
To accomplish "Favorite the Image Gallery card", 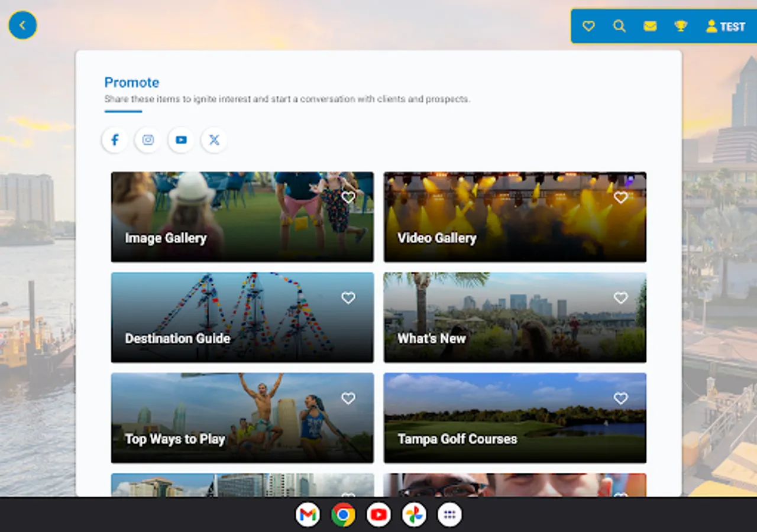I will [348, 197].
